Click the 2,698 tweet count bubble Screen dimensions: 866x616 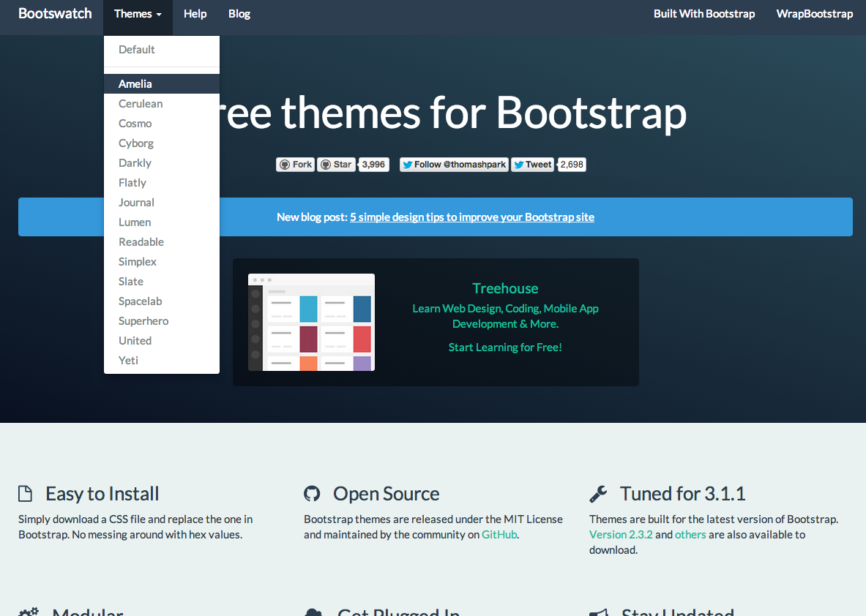572,165
